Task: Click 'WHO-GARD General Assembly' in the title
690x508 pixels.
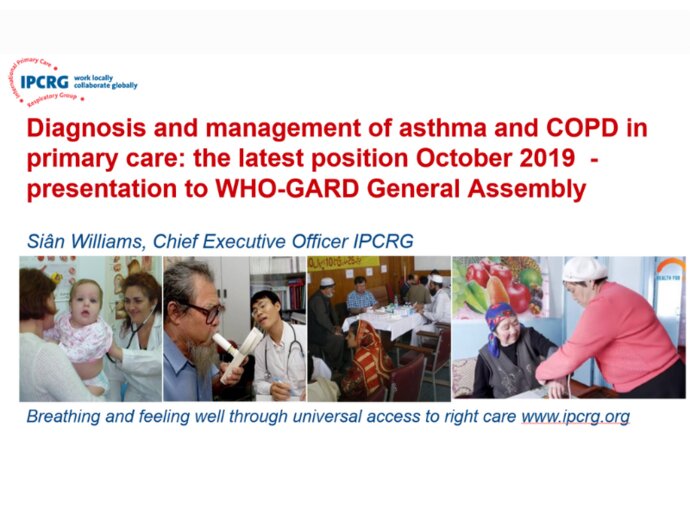Action: [x=400, y=189]
